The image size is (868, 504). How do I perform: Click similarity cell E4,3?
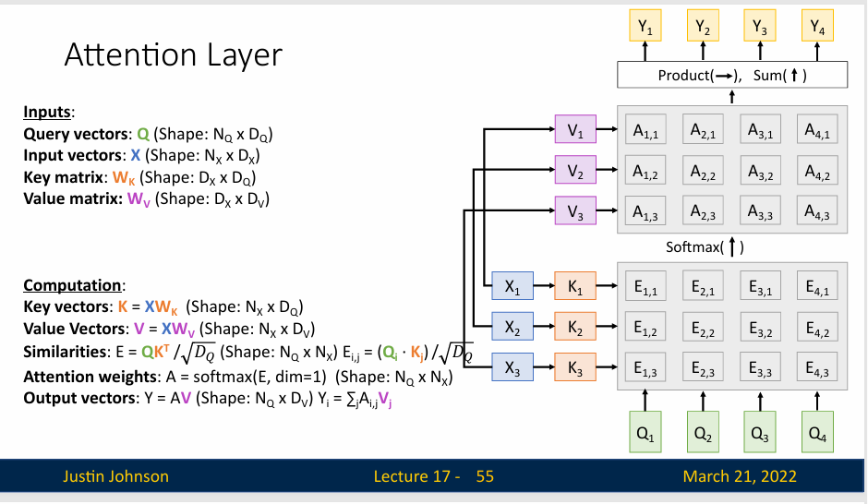(817, 366)
